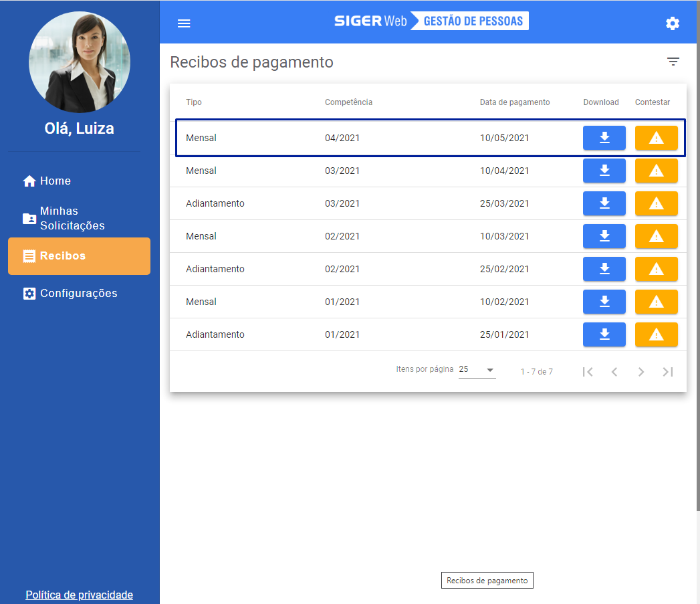
Task: Open the Política de privacidade link
Action: (x=79, y=595)
